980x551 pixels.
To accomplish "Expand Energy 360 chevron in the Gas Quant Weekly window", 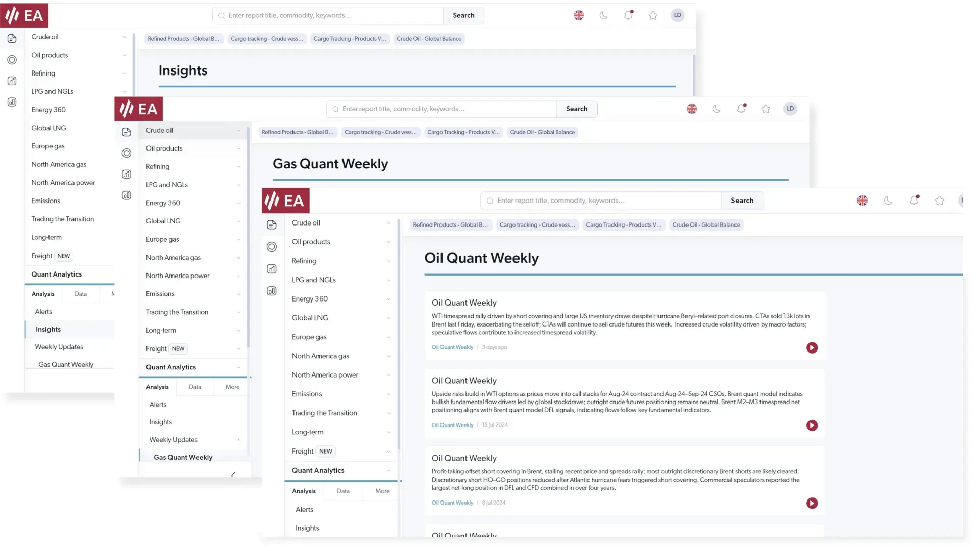I will pos(238,203).
